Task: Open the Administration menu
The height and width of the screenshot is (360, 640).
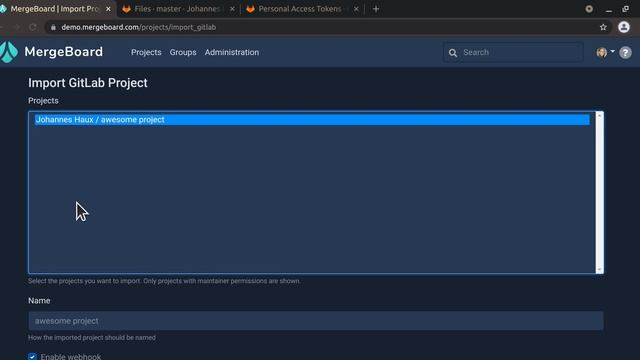Action: pyautogui.click(x=232, y=52)
